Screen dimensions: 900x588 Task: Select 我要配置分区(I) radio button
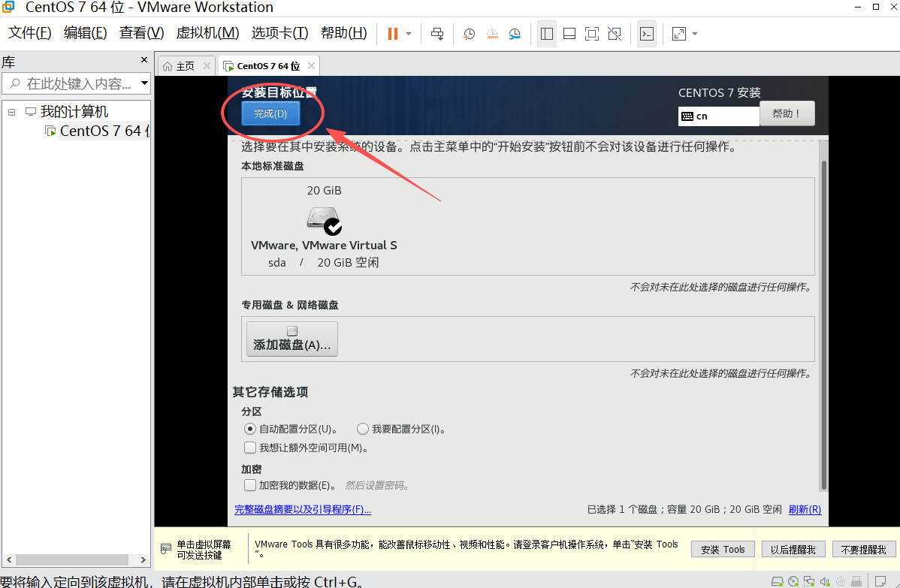[x=363, y=429]
